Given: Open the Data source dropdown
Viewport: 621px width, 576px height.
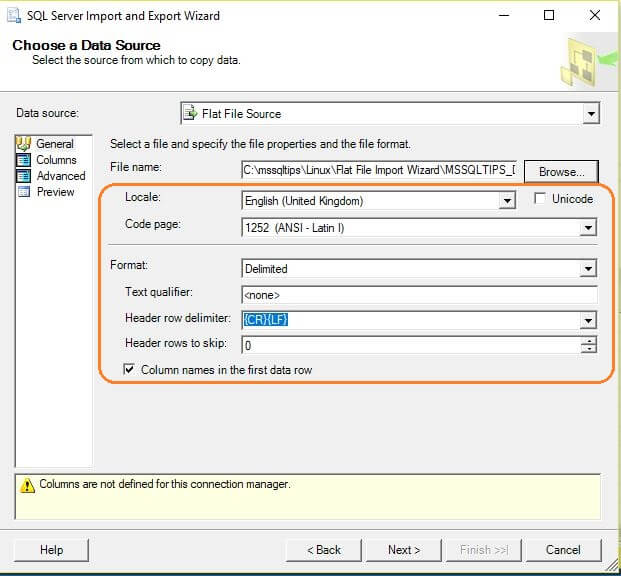Looking at the screenshot, I should point(590,114).
